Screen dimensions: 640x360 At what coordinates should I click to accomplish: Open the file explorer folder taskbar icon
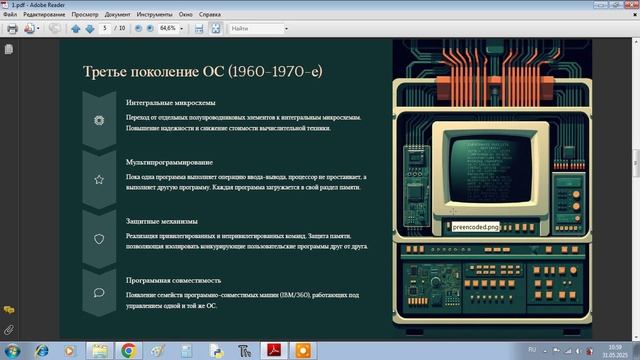[x=100, y=351]
